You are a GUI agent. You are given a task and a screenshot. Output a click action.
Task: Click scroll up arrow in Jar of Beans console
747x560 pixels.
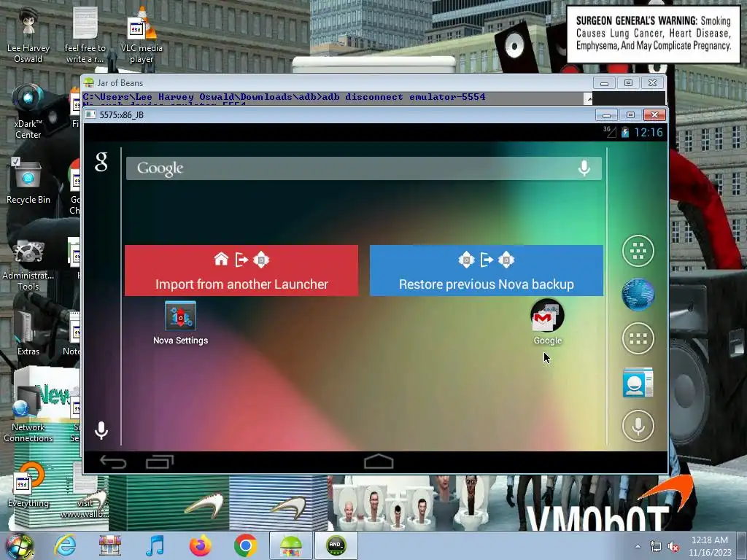click(x=589, y=98)
